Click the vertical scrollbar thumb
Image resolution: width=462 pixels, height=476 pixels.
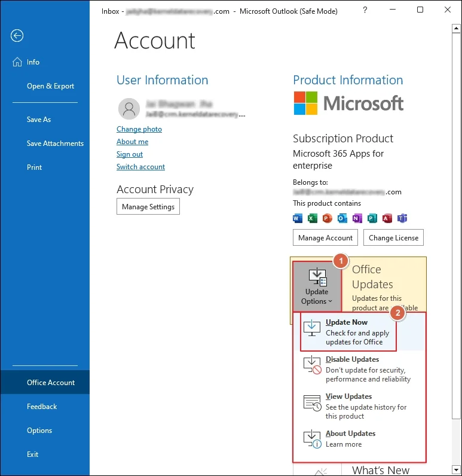coord(456,226)
